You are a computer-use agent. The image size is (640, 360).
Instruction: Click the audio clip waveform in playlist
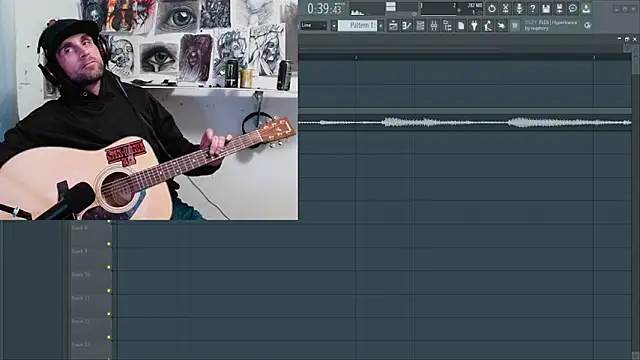pos(464,122)
